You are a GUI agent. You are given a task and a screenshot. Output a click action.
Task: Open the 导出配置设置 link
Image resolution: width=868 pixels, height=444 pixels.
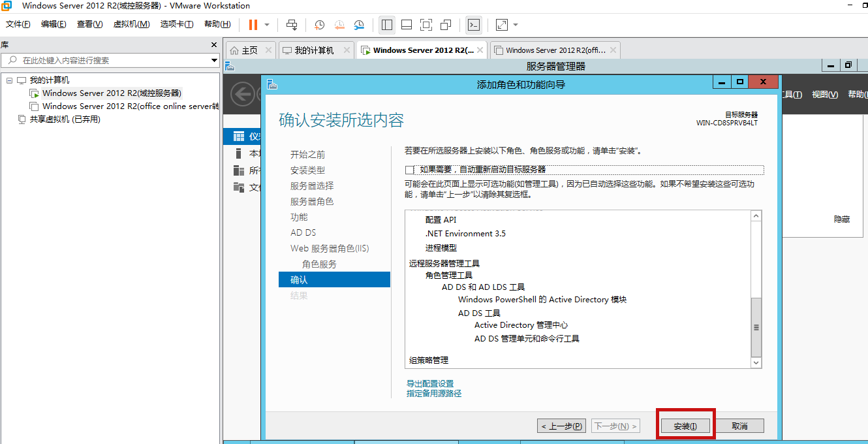coord(430,383)
